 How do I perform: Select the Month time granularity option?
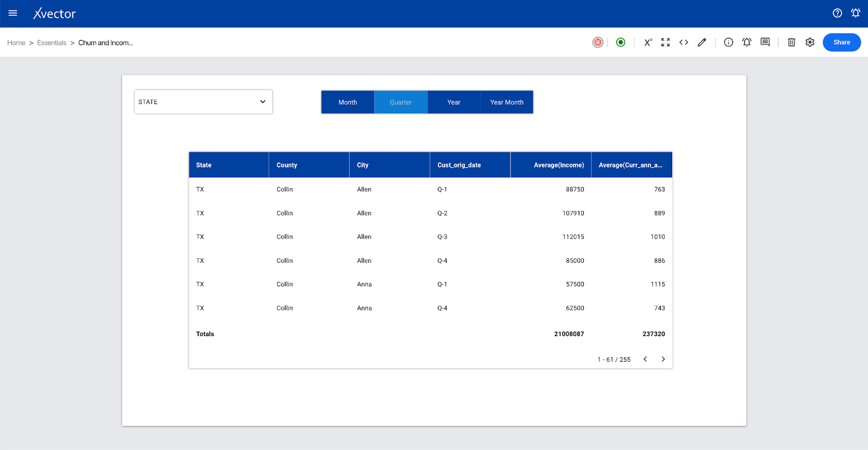(348, 102)
